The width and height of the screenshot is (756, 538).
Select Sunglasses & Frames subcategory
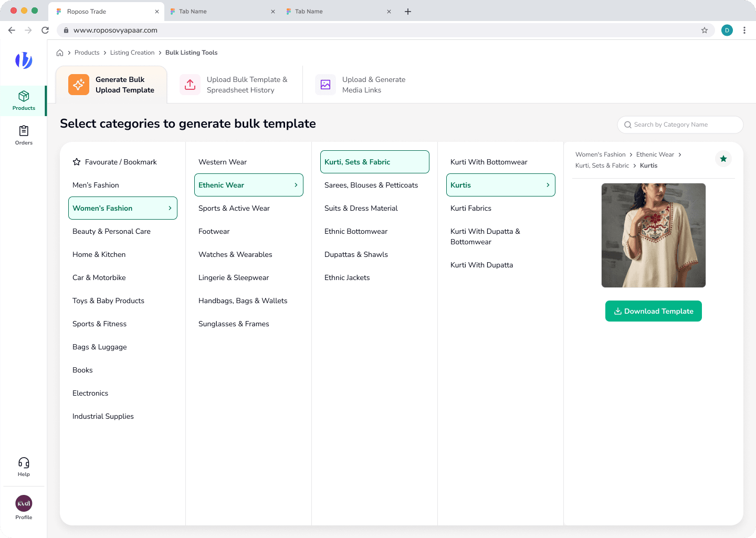coord(249,324)
